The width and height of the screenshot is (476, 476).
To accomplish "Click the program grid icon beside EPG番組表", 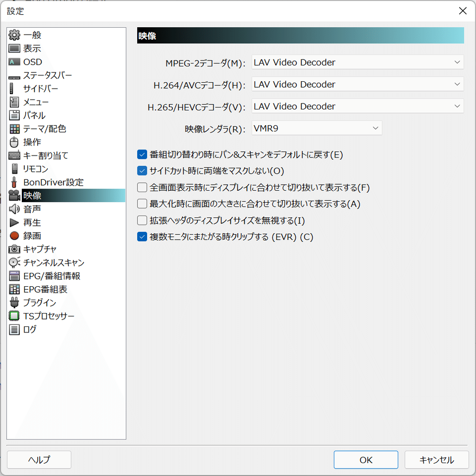I will pos(14,289).
